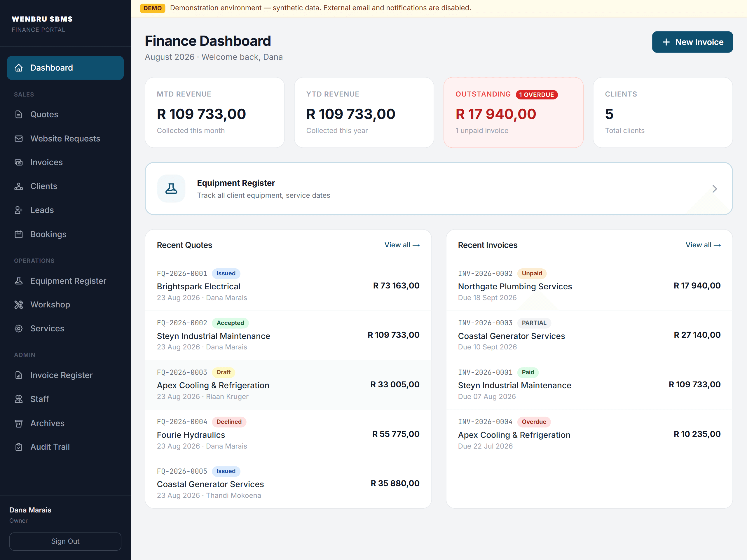Click the Bookings calendar icon
747x560 pixels.
click(19, 234)
